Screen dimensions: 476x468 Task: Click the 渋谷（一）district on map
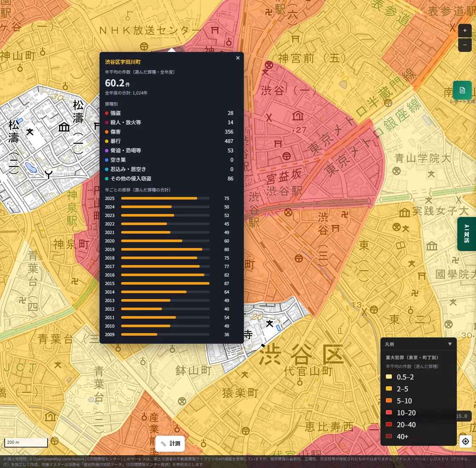(288, 90)
